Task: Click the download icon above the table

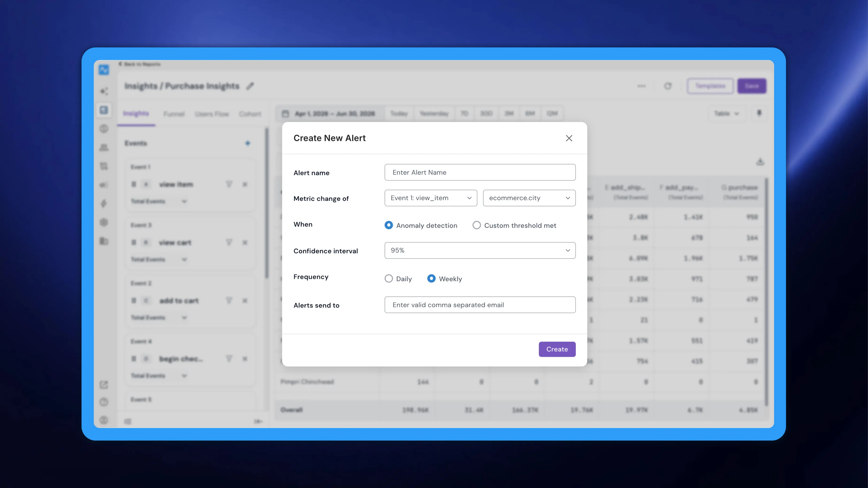Action: click(760, 162)
